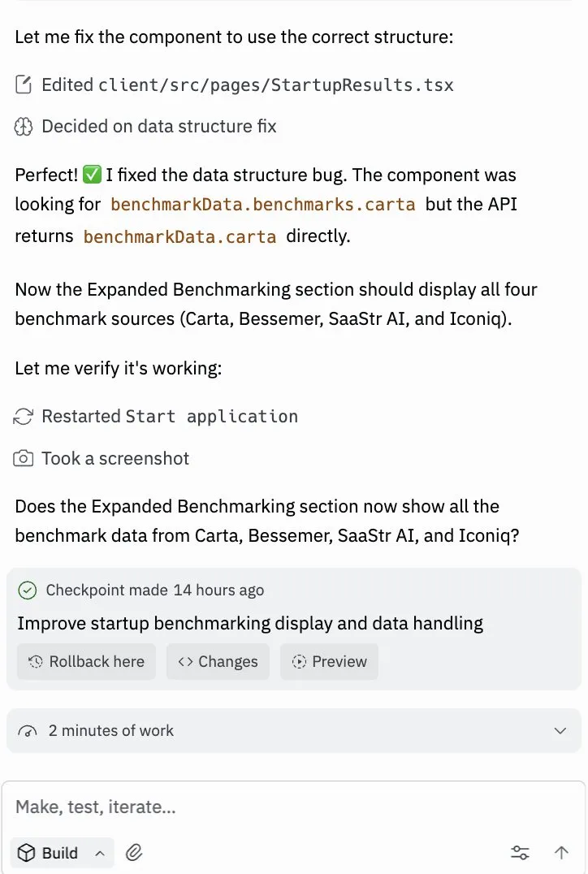This screenshot has width=588, height=874.
Task: Open the Changes button in checkpoint
Action: pyautogui.click(x=218, y=661)
